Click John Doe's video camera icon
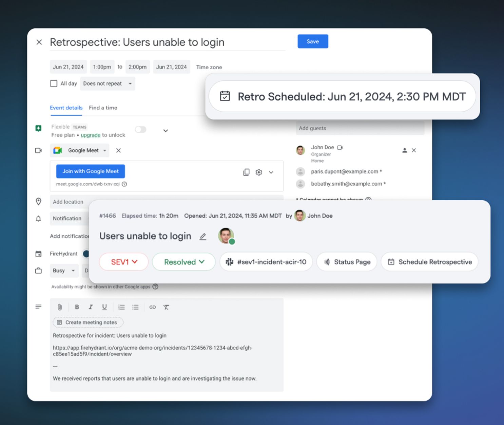The height and width of the screenshot is (425, 504). click(x=340, y=147)
